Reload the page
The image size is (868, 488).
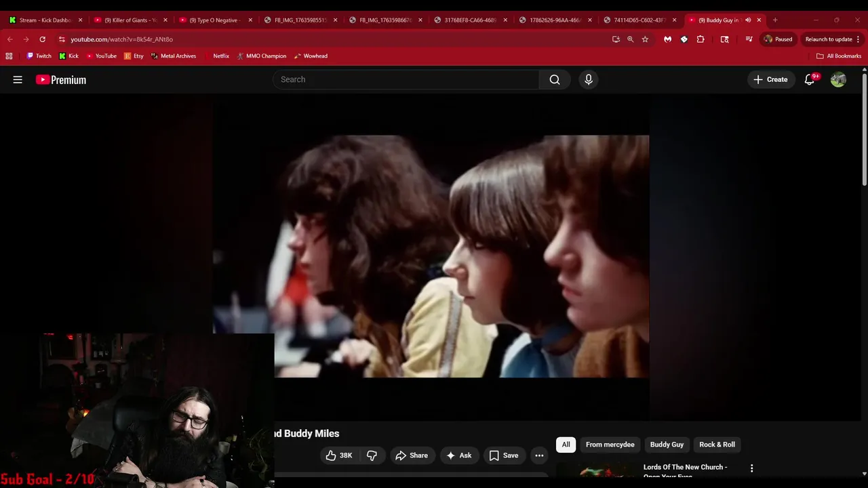42,39
